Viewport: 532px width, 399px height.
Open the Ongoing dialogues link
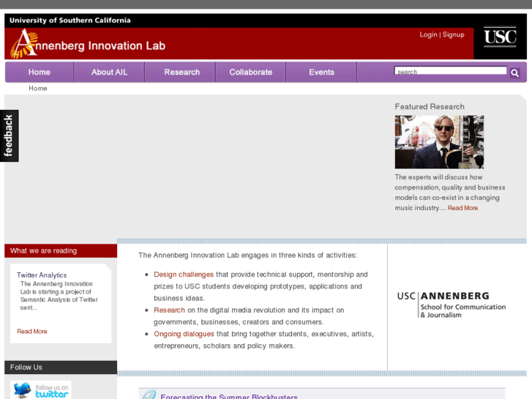[x=184, y=334]
